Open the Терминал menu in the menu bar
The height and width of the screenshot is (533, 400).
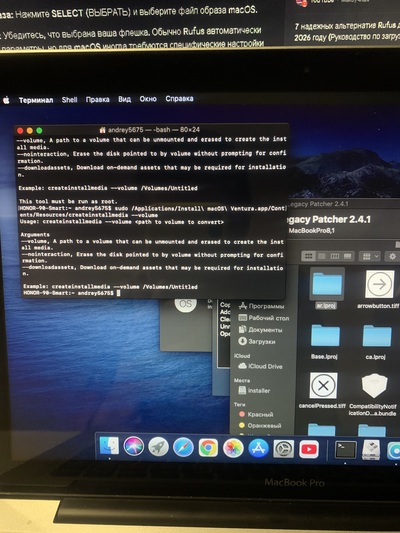(36, 100)
